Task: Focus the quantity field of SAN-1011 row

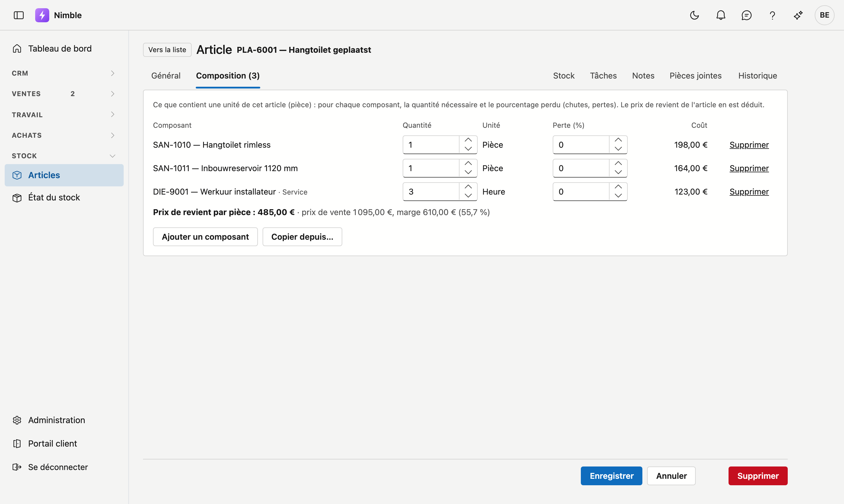Action: click(431, 168)
